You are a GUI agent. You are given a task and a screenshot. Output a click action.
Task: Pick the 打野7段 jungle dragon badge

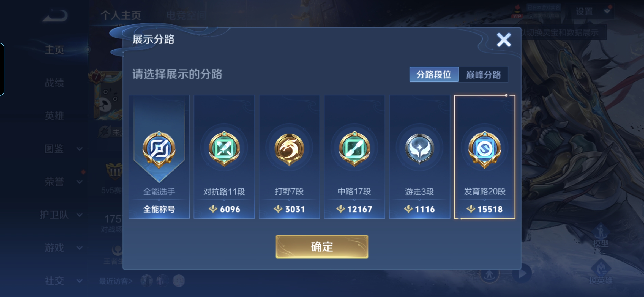[x=289, y=149]
